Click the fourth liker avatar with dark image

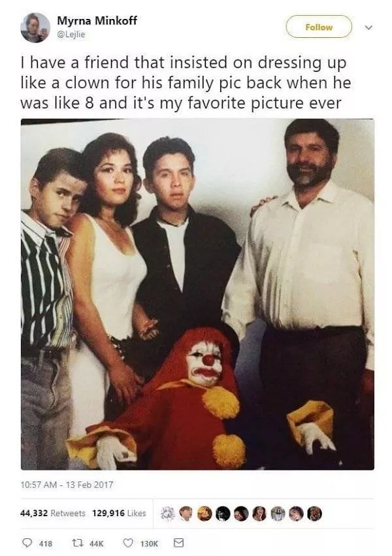(223, 514)
